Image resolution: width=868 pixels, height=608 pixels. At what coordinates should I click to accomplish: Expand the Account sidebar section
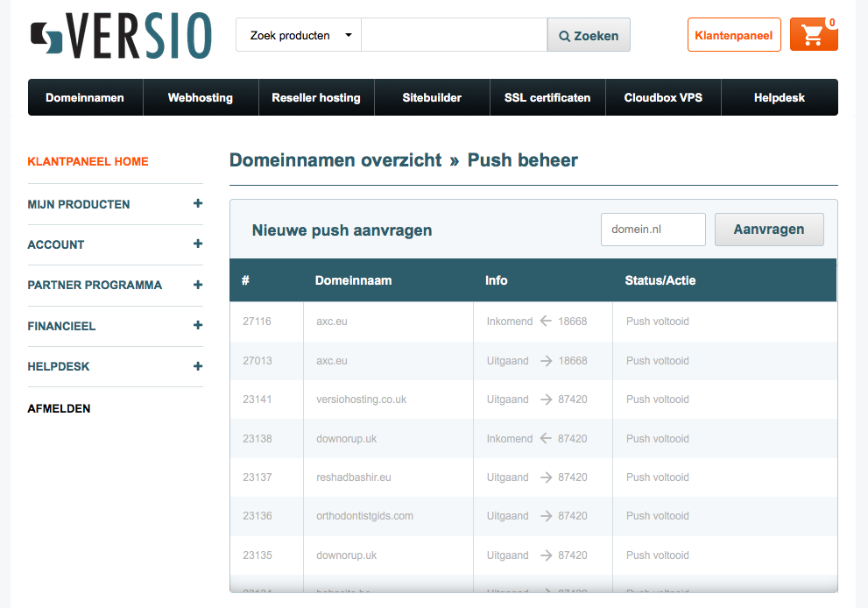tap(198, 244)
